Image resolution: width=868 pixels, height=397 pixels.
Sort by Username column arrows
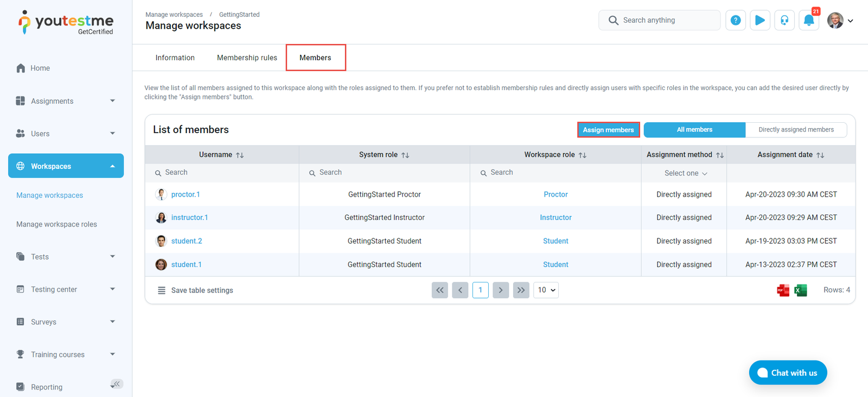[240, 155]
